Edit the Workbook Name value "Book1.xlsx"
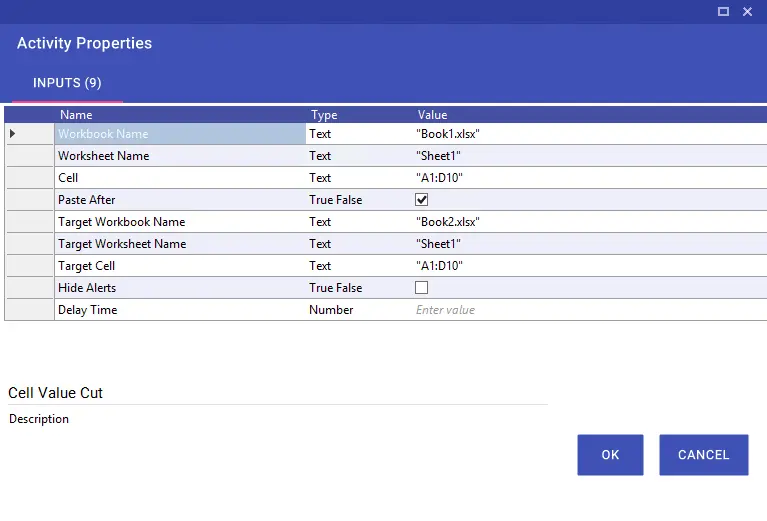 (590, 134)
